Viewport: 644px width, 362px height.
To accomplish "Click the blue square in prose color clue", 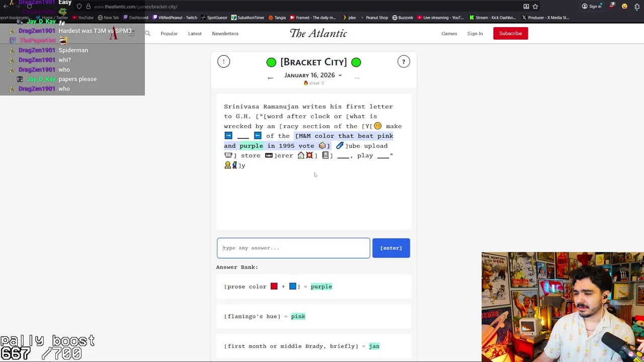I will [292, 287].
